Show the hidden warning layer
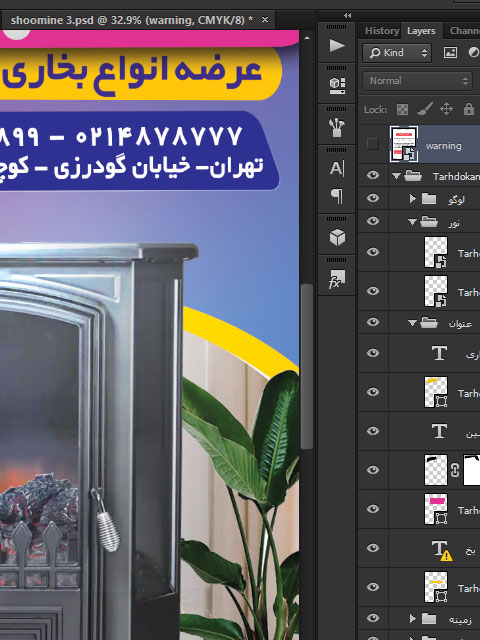480x640 pixels. coord(373,144)
